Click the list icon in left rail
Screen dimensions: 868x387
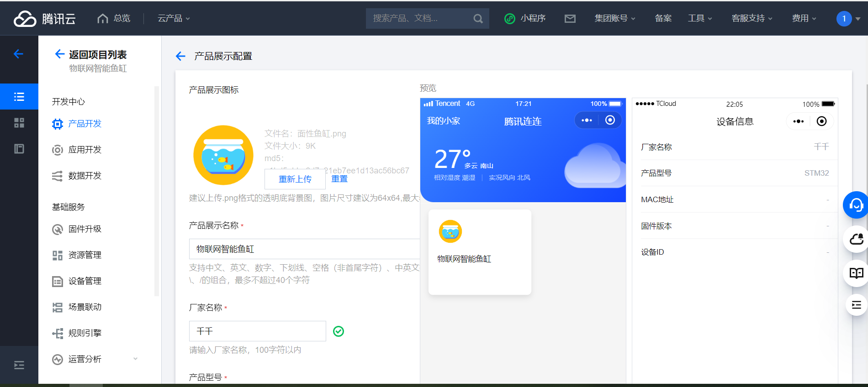pos(19,97)
